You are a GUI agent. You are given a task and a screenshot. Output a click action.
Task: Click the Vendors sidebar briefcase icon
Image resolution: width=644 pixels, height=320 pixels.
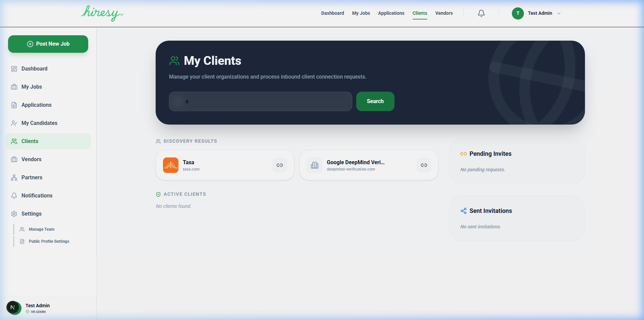tap(14, 159)
